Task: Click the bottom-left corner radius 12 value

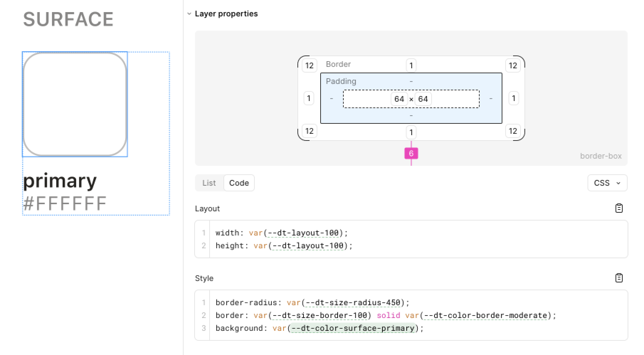Action: click(x=309, y=131)
